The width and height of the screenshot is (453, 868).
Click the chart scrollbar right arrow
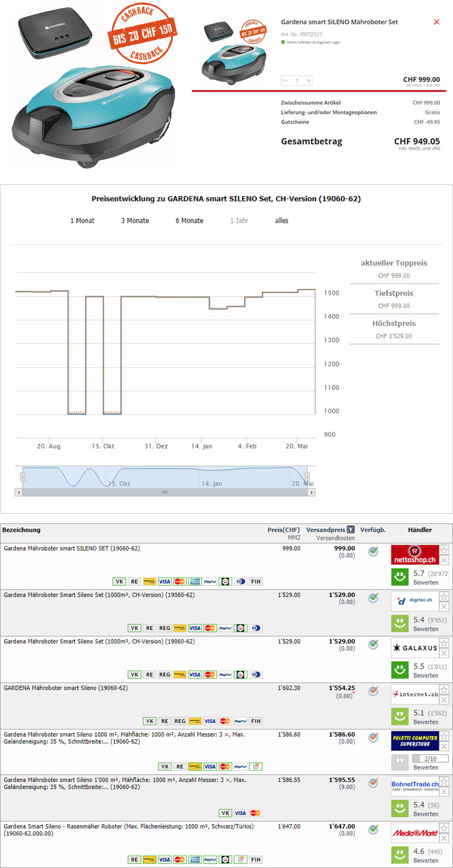311,493
